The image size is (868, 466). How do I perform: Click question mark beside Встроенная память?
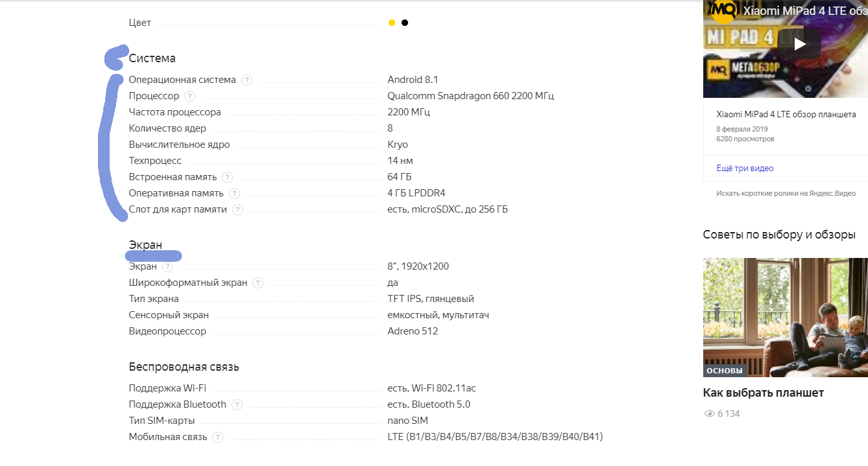coord(227,178)
